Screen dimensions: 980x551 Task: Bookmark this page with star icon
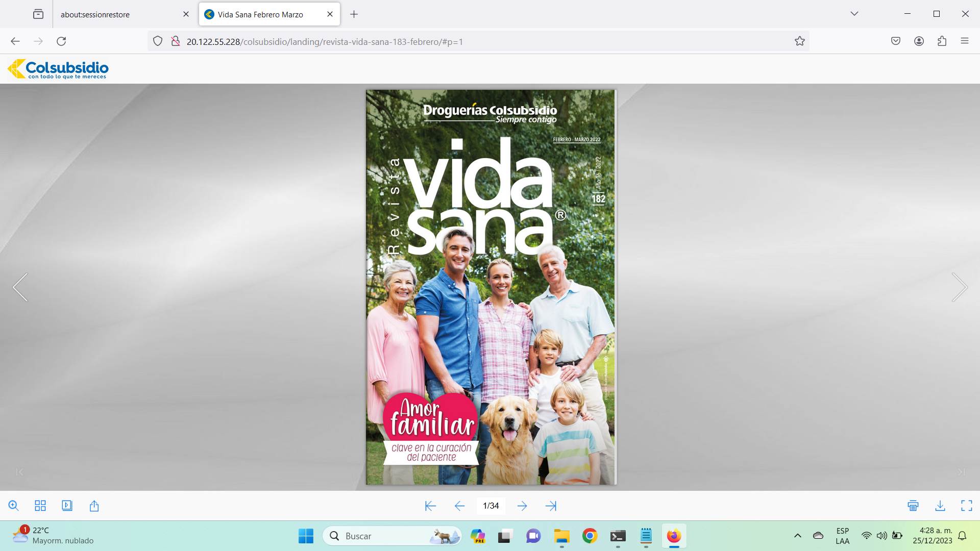click(799, 41)
